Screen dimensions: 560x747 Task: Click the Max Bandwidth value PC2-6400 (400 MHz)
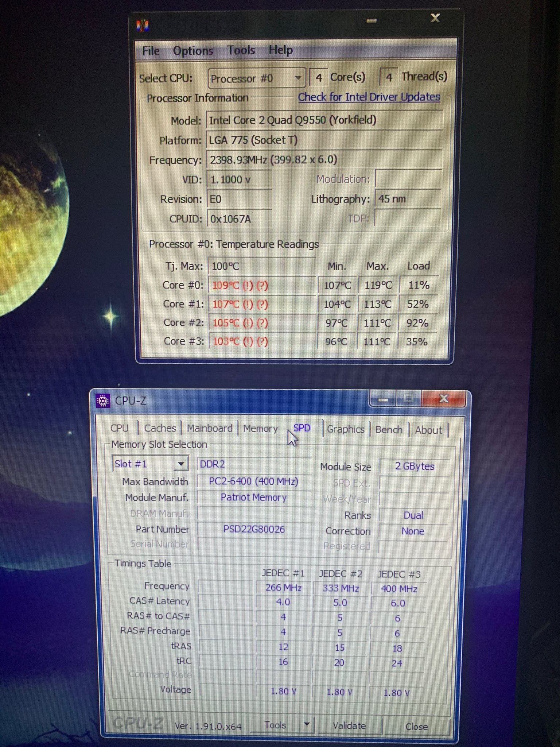point(254,481)
